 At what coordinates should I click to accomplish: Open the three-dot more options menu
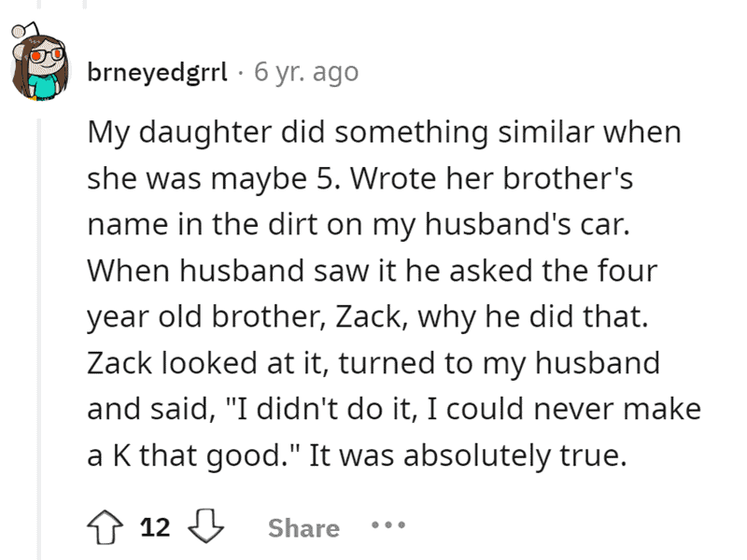click(387, 527)
